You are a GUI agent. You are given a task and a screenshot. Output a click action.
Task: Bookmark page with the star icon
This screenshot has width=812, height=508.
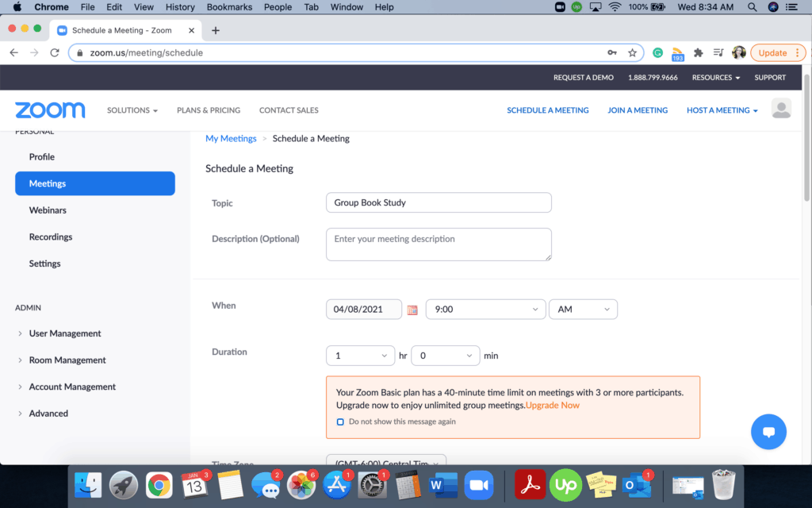(632, 52)
